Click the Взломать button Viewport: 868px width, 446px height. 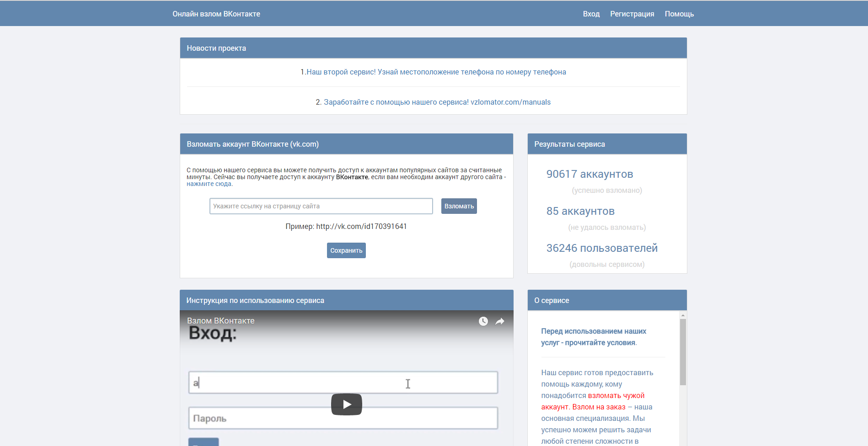[459, 206]
